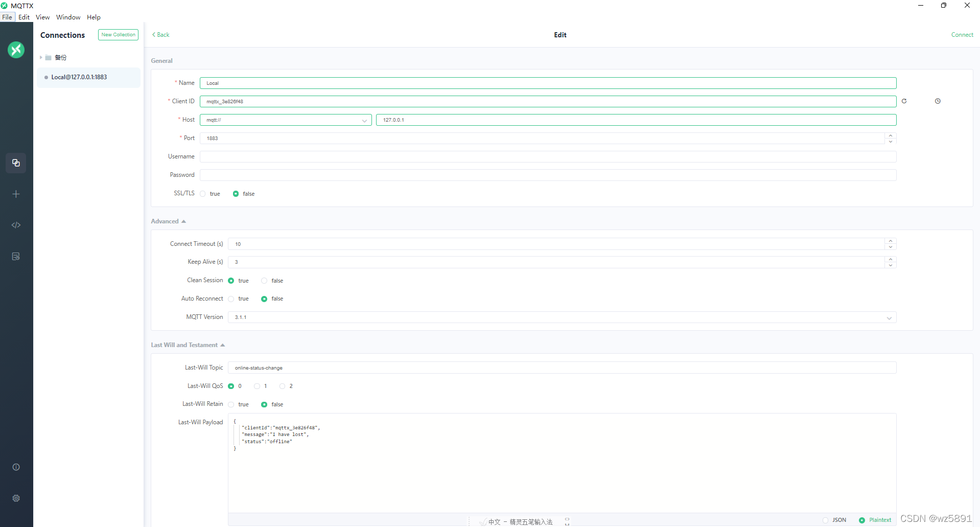980x527 pixels.
Task: Click the MQTTX logo in sidebar
Action: [x=16, y=50]
